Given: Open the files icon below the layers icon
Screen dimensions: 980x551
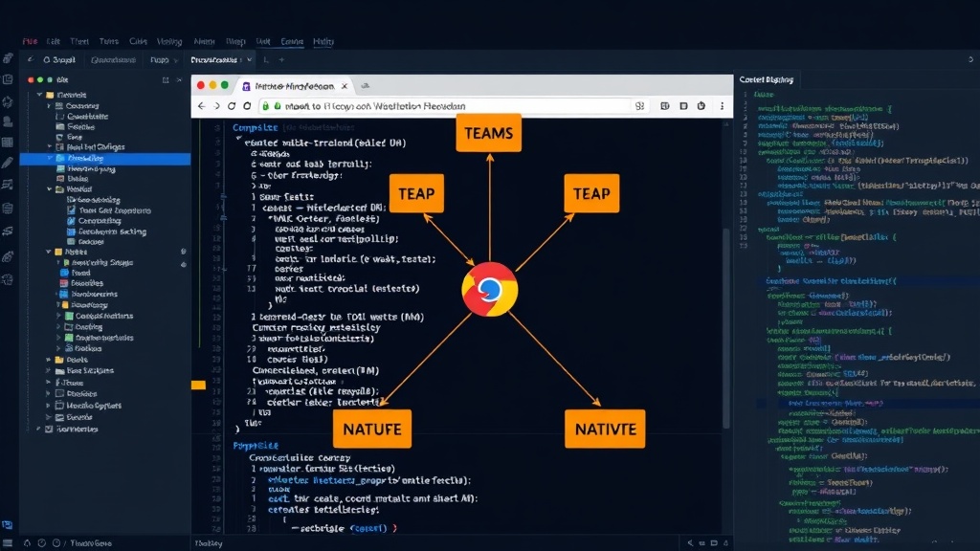Looking at the screenshot, I should 8,79.
